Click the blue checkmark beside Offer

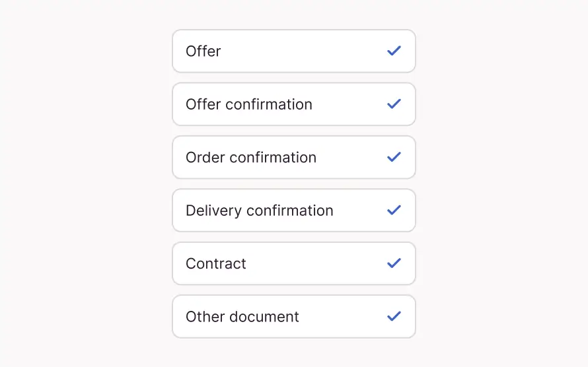click(394, 51)
